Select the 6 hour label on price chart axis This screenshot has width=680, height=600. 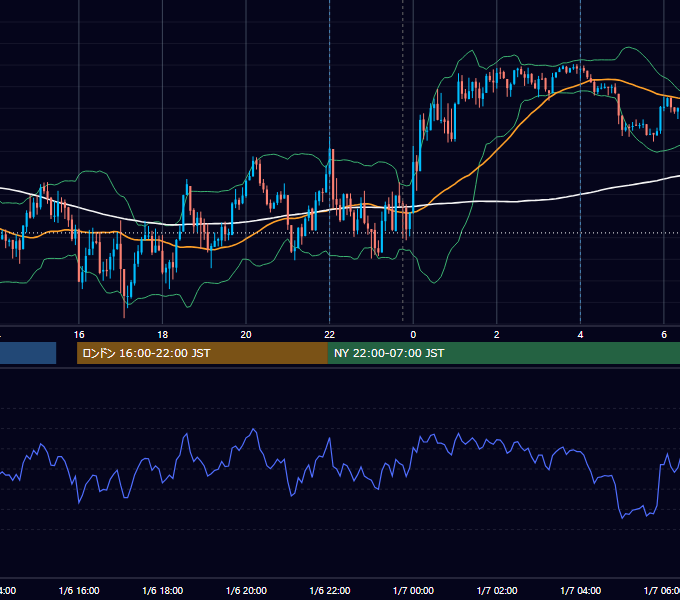point(664,334)
